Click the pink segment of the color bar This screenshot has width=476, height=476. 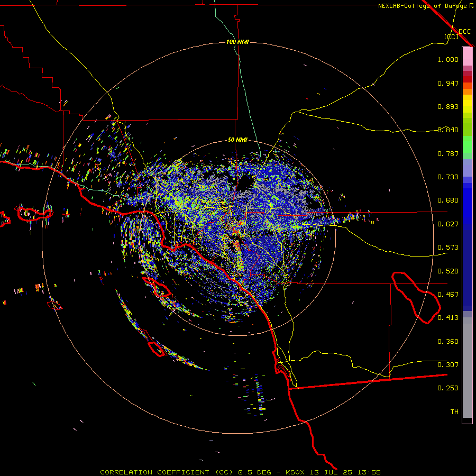pyautogui.click(x=467, y=56)
